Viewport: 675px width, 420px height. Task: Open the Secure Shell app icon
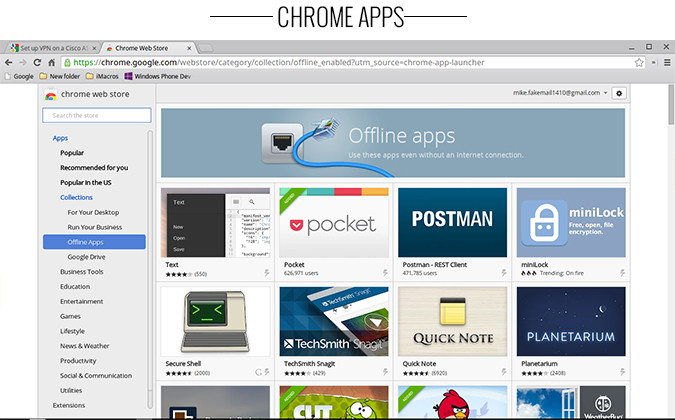pyautogui.click(x=215, y=321)
